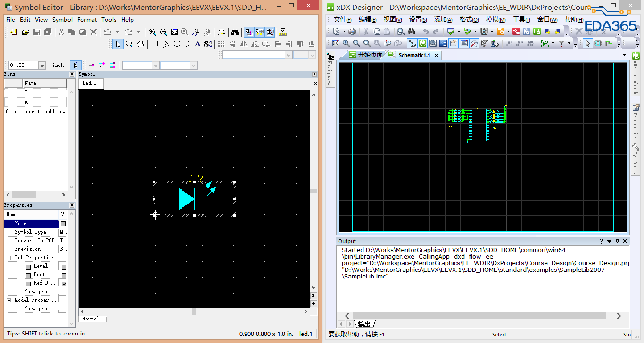
Task: Open the PROP properties check icon
Action: [x=282, y=32]
